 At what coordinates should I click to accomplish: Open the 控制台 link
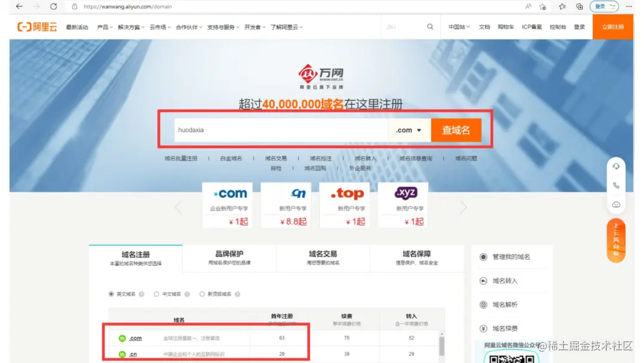[558, 27]
